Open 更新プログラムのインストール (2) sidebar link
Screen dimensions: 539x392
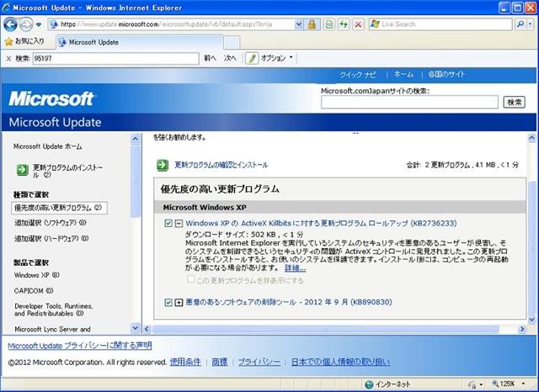[x=67, y=171]
